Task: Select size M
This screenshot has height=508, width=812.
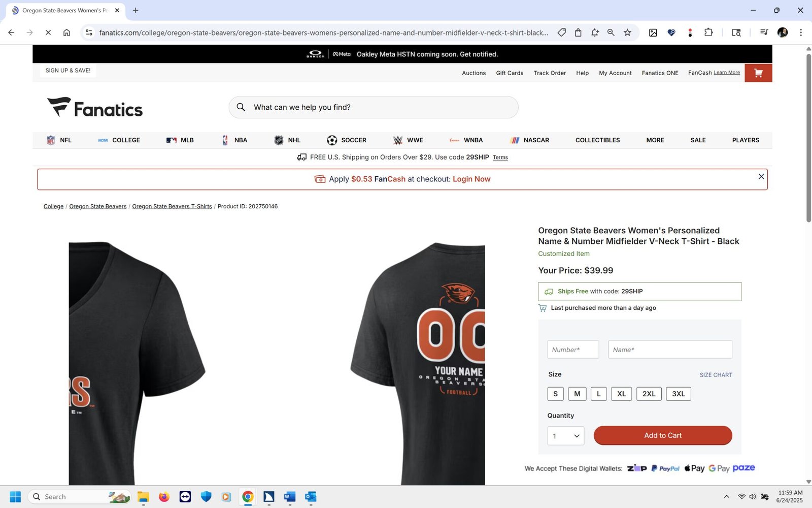Action: [577, 394]
